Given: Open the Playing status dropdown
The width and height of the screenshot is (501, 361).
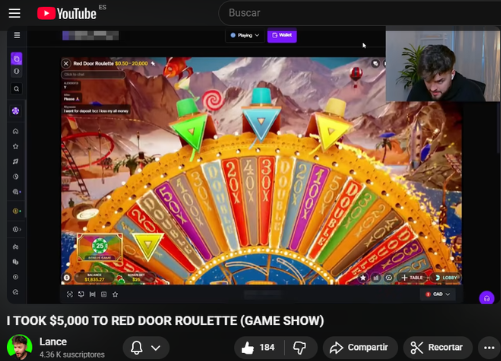Looking at the screenshot, I should point(245,35).
